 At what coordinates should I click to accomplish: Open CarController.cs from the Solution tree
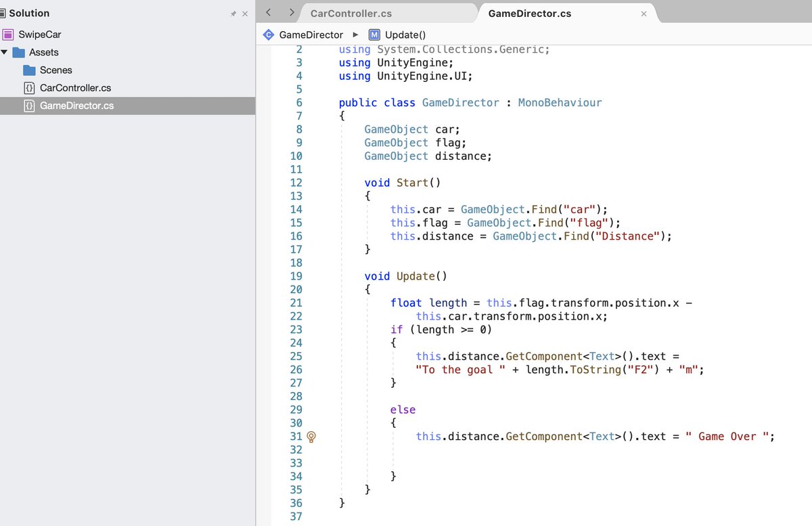pos(76,88)
